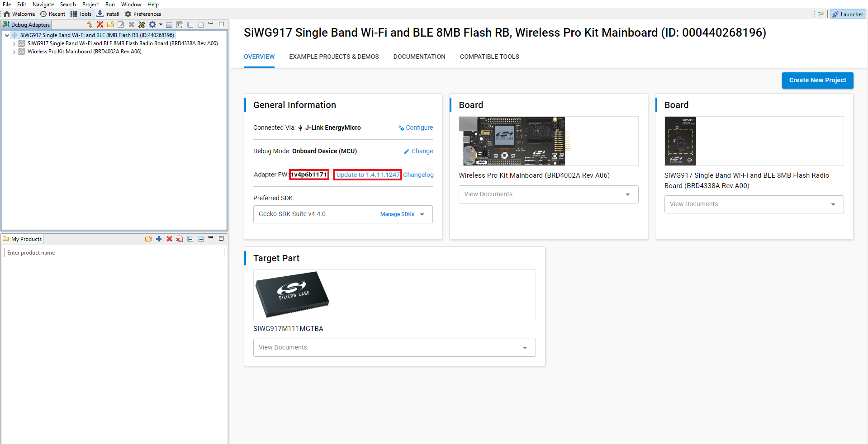
Task: Click the blue gear icon in Debug Adapters
Action: [x=152, y=24]
